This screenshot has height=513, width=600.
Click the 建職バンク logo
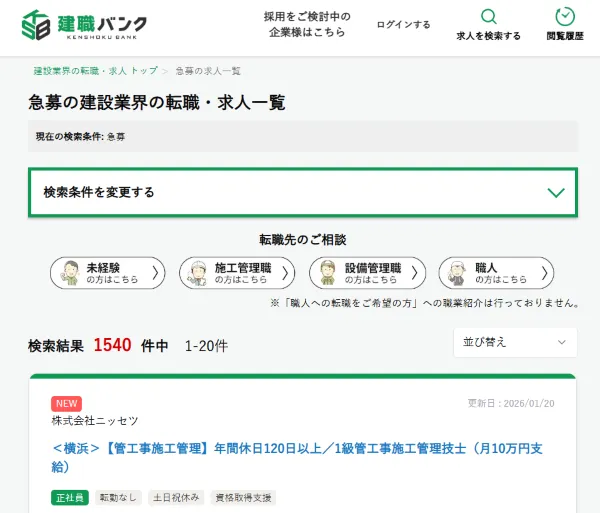coord(84,25)
